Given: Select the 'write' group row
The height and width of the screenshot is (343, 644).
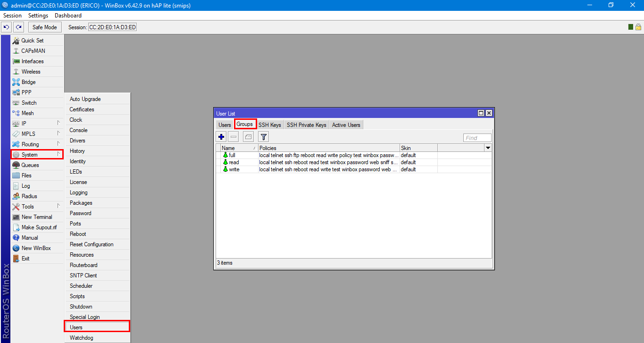Looking at the screenshot, I should coord(354,169).
